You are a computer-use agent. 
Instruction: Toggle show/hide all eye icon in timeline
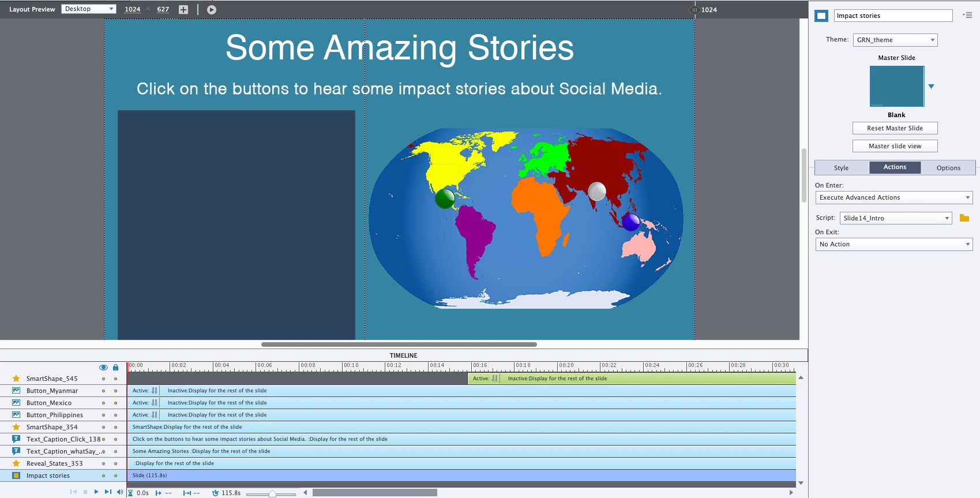tap(103, 367)
